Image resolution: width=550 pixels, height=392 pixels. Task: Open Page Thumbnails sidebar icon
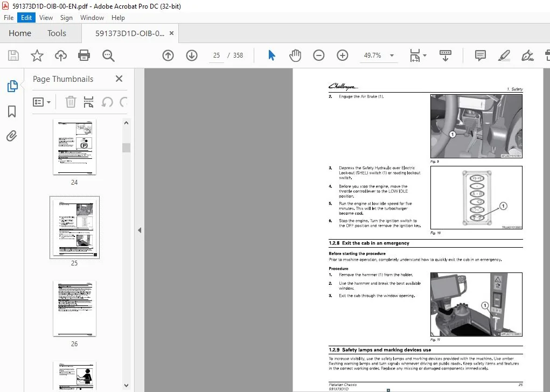coord(12,86)
